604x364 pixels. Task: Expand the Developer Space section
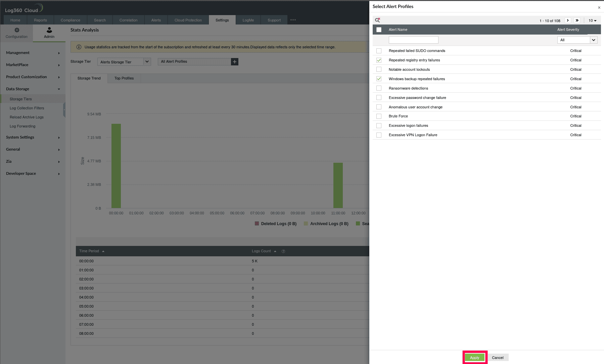tap(33, 173)
